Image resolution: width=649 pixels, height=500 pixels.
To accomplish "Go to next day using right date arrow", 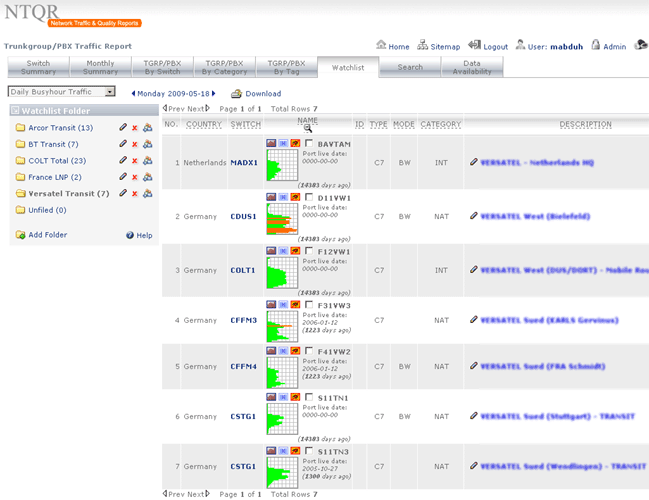I will (213, 93).
